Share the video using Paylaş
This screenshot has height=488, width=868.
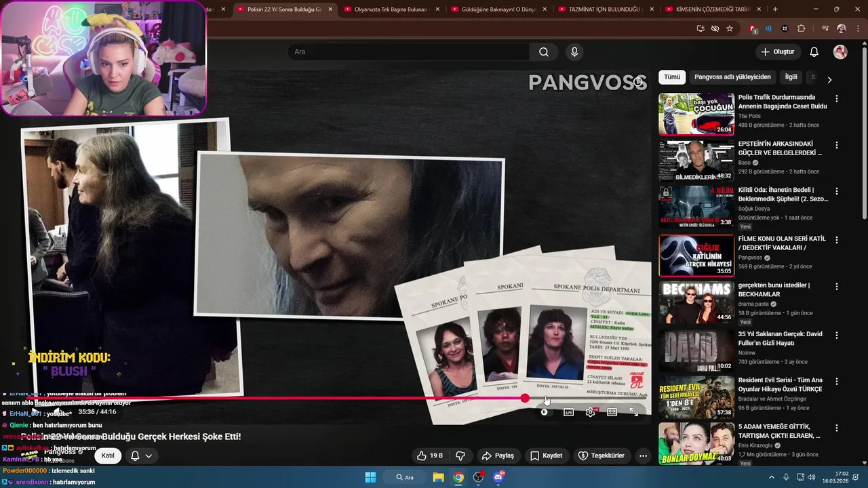click(498, 455)
